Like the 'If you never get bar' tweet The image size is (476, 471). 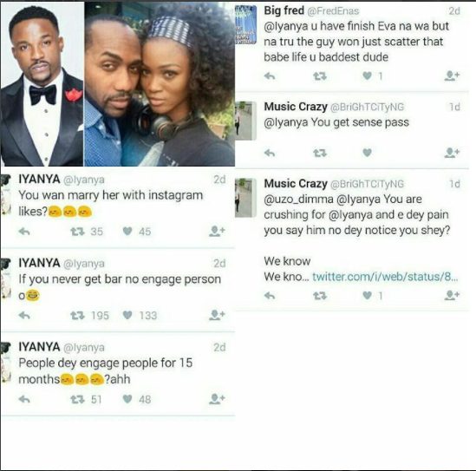[127, 315]
